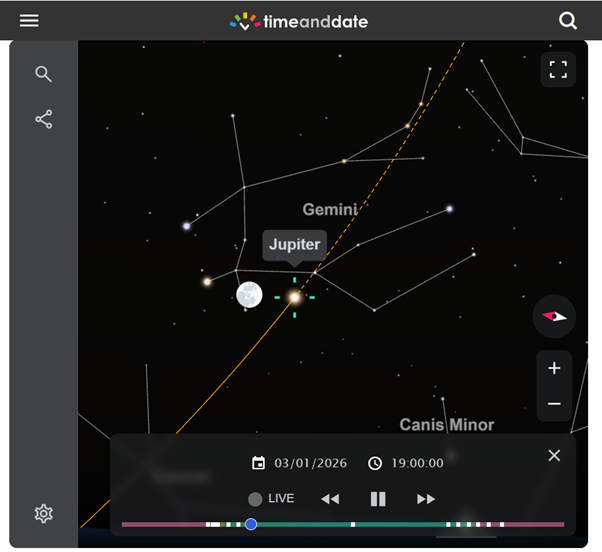The width and height of the screenshot is (602, 552).
Task: Open sky object search in sidebar
Action: coord(43,74)
